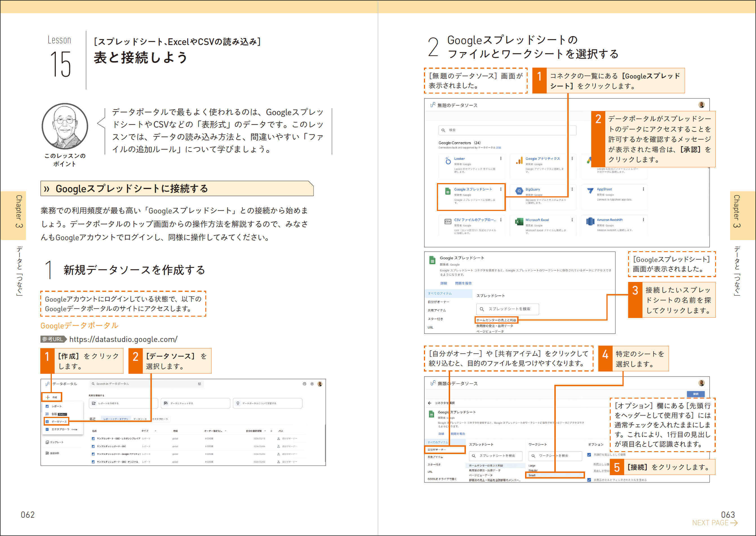Select 部署別の売上・利益 spreadsheet entry

494,480
